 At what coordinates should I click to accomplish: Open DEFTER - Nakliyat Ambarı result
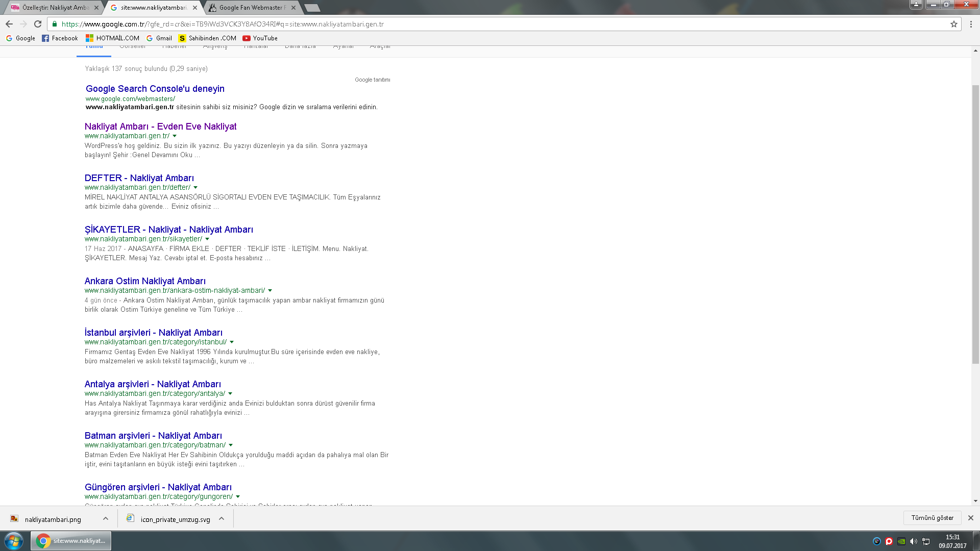pos(139,178)
